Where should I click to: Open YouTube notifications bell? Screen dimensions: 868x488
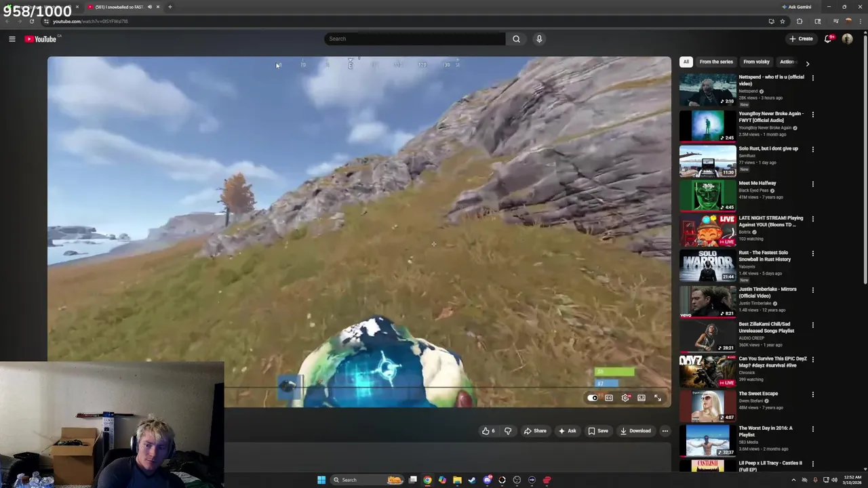tap(828, 39)
